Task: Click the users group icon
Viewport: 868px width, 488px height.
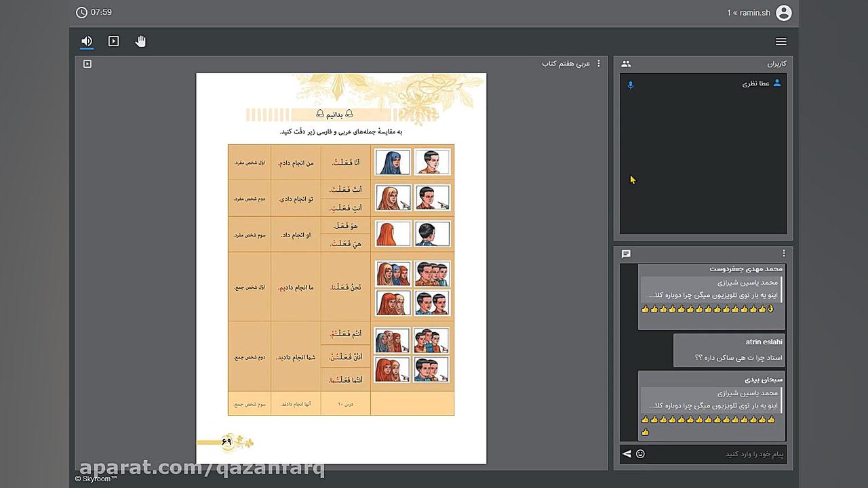Action: point(626,64)
